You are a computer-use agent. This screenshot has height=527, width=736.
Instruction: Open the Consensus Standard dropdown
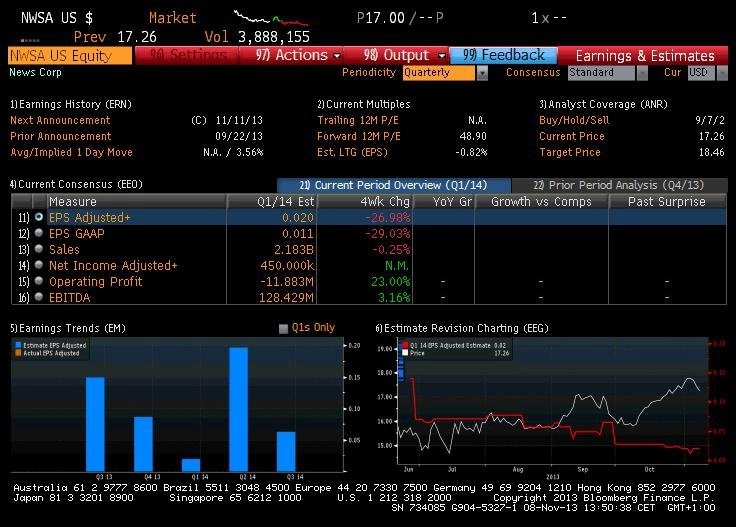pyautogui.click(x=601, y=73)
